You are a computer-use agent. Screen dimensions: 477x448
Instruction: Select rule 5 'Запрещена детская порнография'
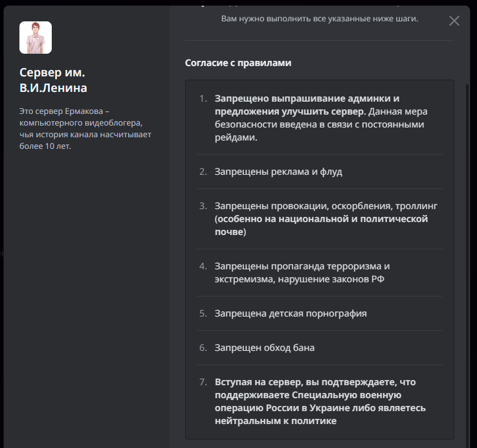(x=291, y=313)
